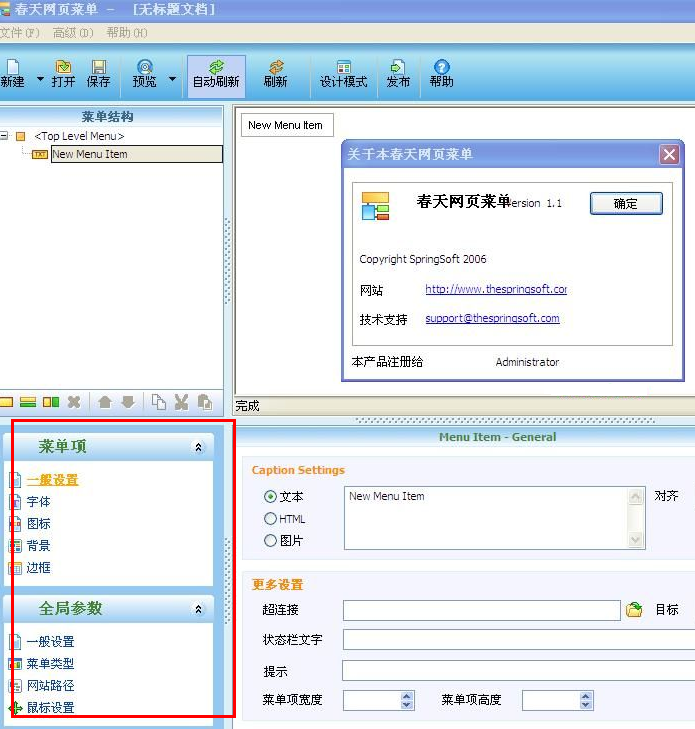Screen dimensions: 695x729
Task: Switch to 设计模式 design mode
Action: pos(344,73)
